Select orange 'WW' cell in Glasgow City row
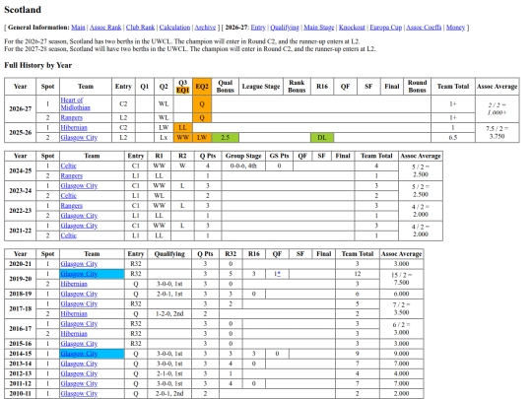Viewport: 532px width, 399px height. point(182,137)
